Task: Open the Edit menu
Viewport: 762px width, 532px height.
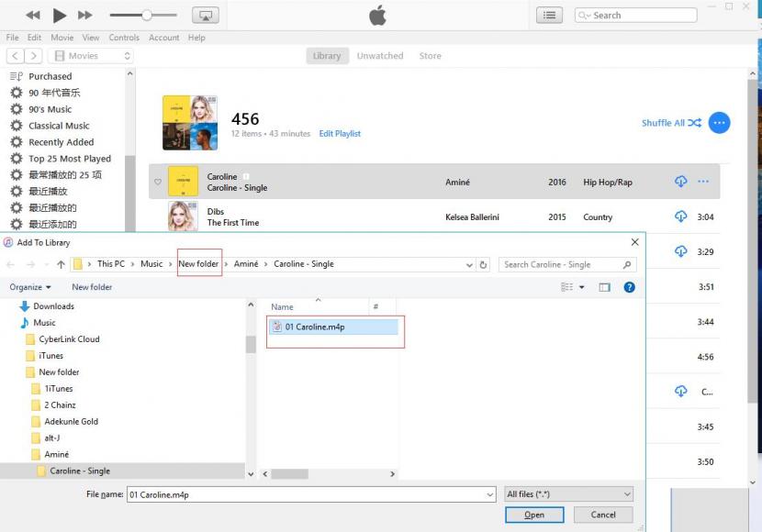Action: click(34, 38)
